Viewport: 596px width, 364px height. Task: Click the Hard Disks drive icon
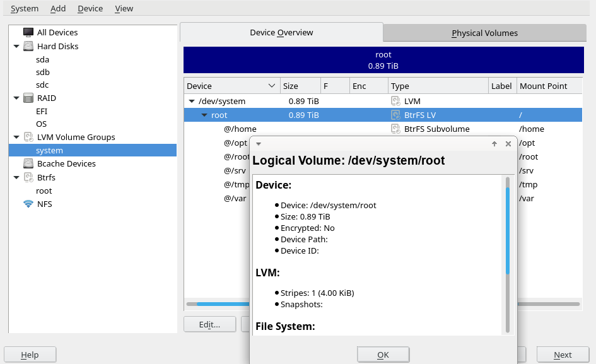pyautogui.click(x=28, y=46)
